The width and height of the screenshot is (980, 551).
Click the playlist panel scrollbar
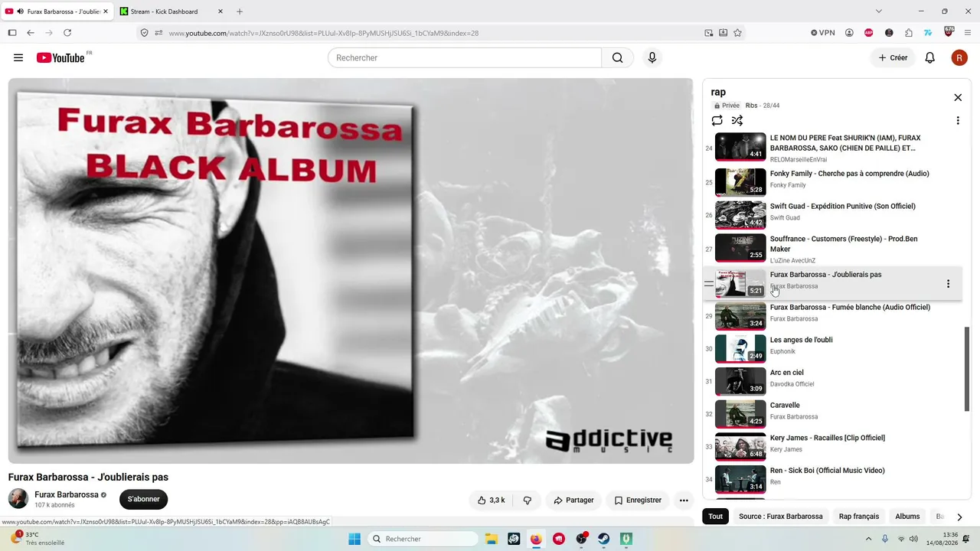[966, 368]
